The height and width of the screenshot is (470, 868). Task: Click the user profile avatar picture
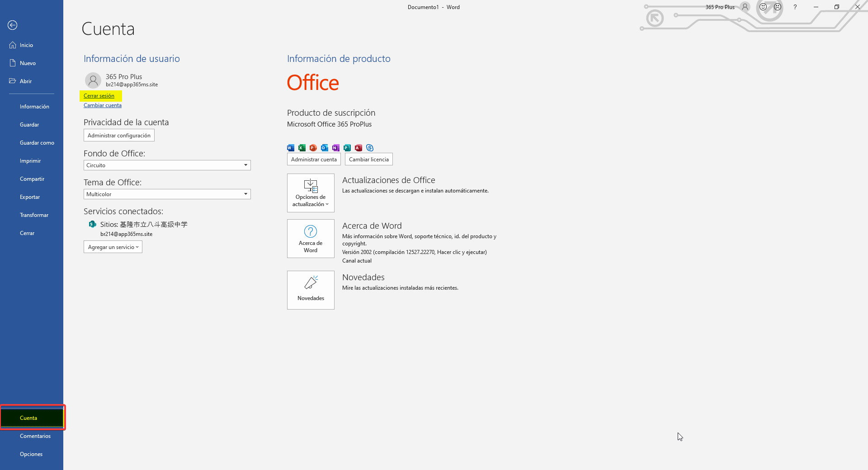coord(93,80)
